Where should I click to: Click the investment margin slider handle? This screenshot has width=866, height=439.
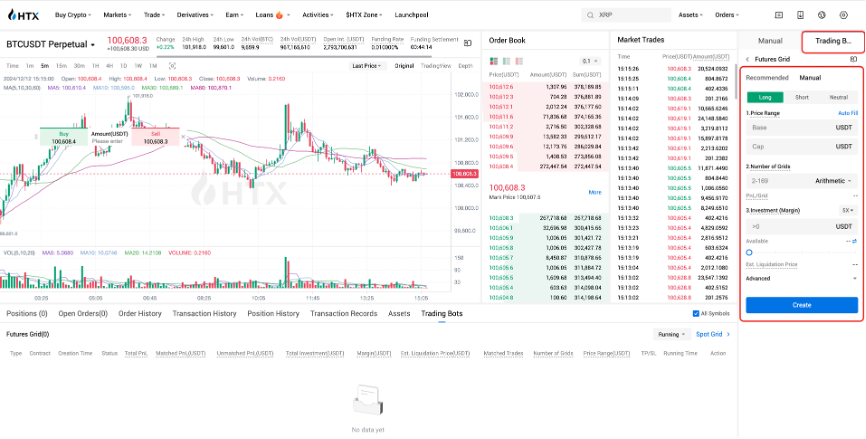[750, 253]
